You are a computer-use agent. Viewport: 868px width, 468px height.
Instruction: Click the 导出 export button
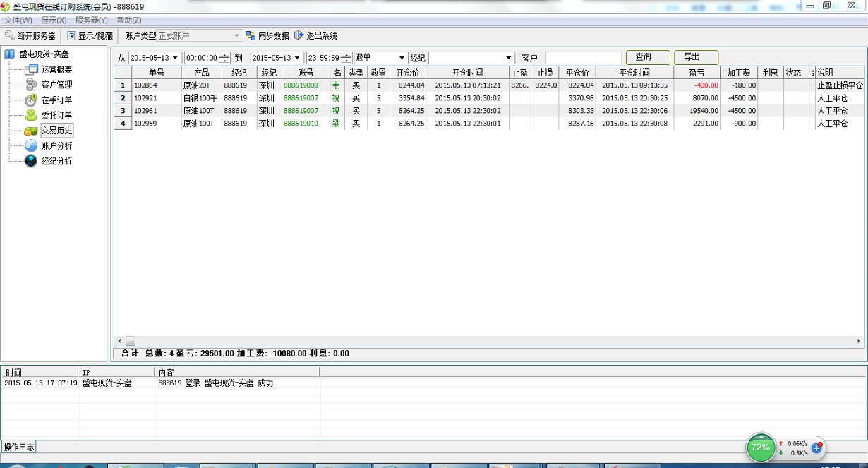697,57
